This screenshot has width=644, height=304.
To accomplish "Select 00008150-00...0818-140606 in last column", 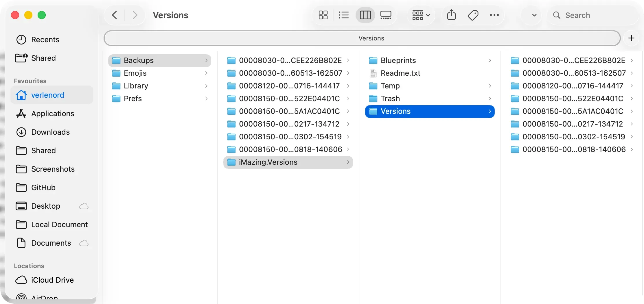I will (x=572, y=149).
